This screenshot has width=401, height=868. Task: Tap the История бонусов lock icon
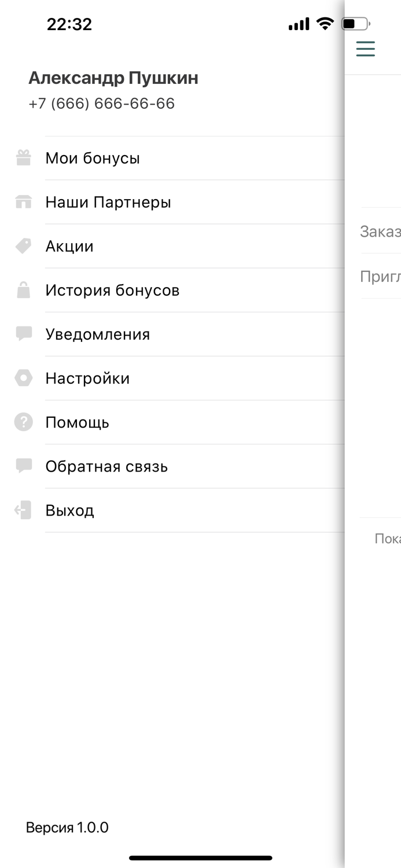pos(23,290)
